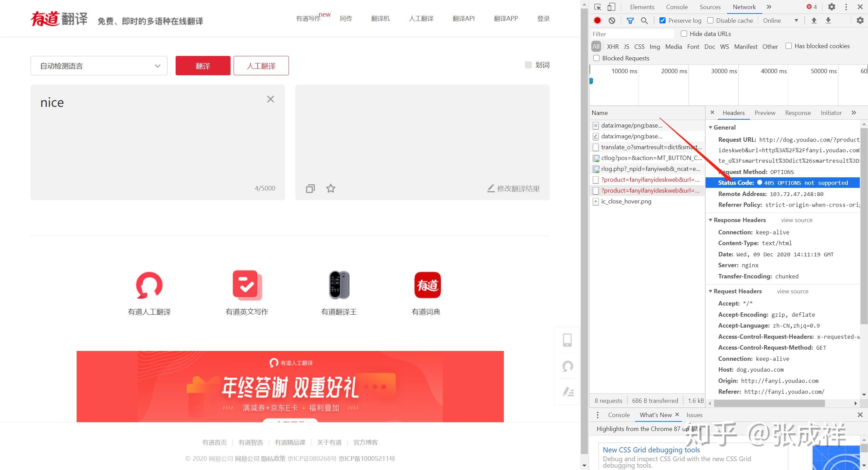Check Has blocked cookies
The image size is (868, 470).
(x=789, y=46)
